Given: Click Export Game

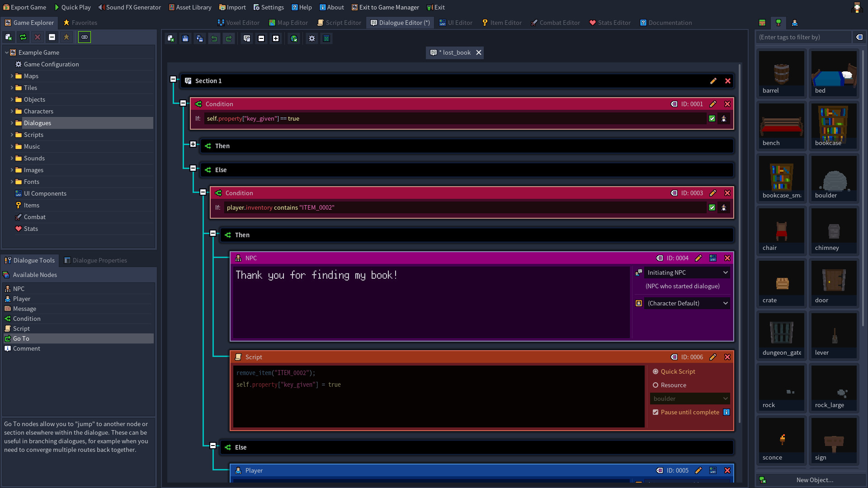Looking at the screenshot, I should 24,7.
